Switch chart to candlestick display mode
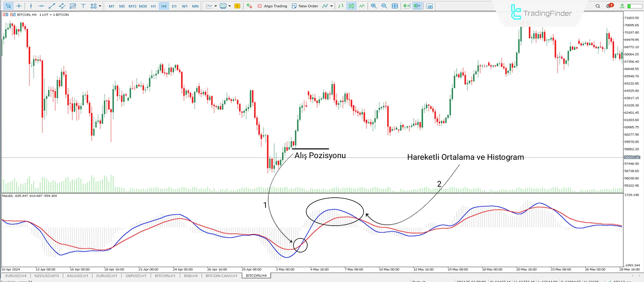644x282 pixels. 351,6
